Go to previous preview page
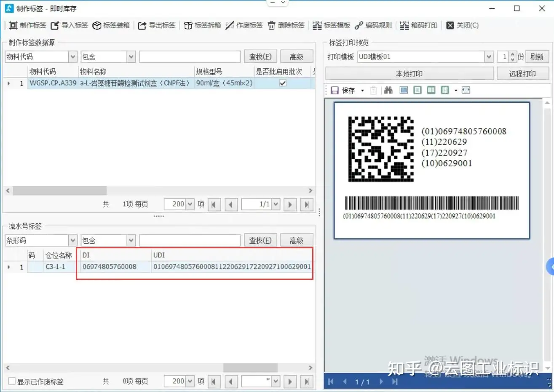Image resolution: width=554 pixels, height=392 pixels. point(345,382)
